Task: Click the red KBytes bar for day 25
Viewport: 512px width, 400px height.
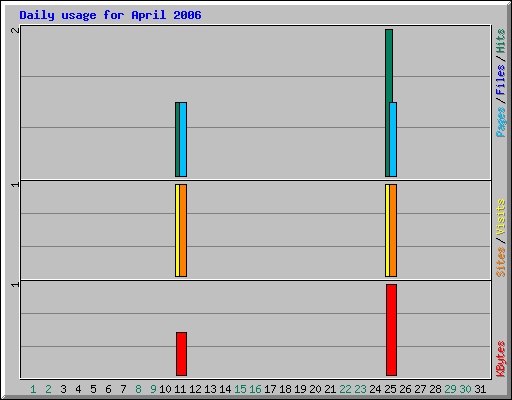Action: pos(391,330)
